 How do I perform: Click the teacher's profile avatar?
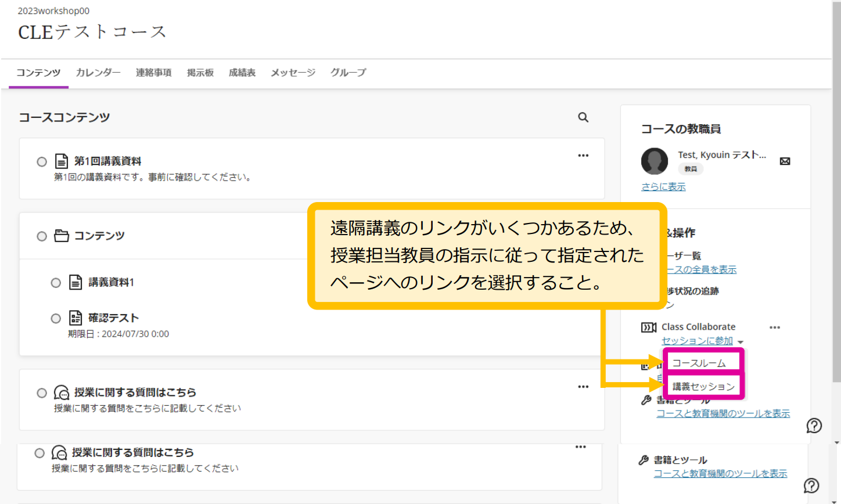click(x=655, y=161)
